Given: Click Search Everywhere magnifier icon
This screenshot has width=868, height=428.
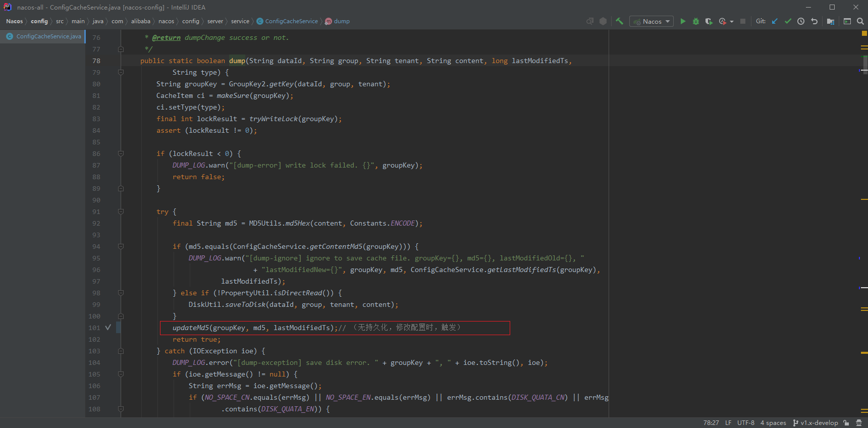Looking at the screenshot, I should tap(860, 21).
